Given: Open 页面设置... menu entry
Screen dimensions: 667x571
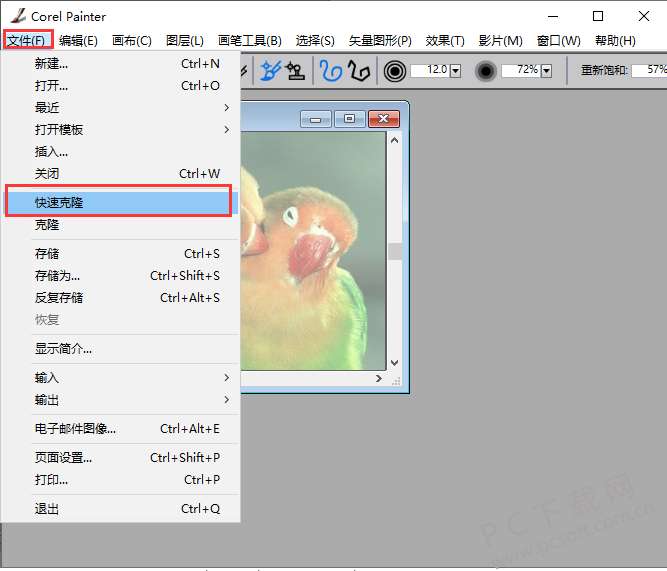Looking at the screenshot, I should coord(121,458).
